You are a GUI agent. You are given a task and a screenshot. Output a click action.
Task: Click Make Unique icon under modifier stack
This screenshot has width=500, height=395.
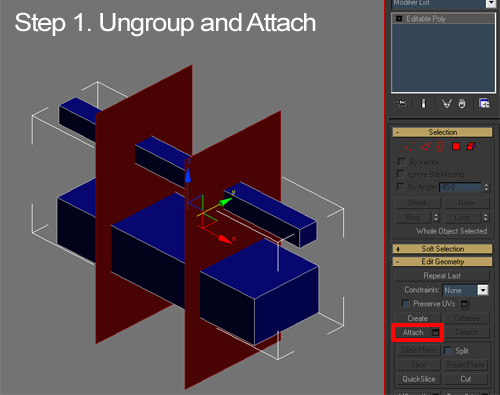[446, 104]
